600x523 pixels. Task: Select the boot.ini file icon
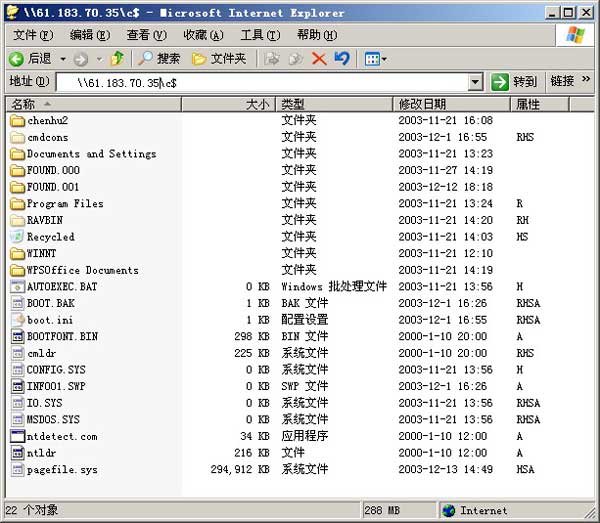[17, 320]
